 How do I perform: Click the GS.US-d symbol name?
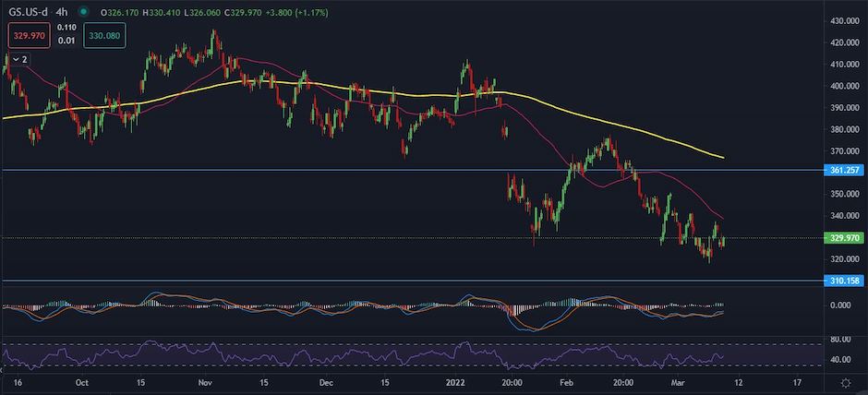[30, 12]
